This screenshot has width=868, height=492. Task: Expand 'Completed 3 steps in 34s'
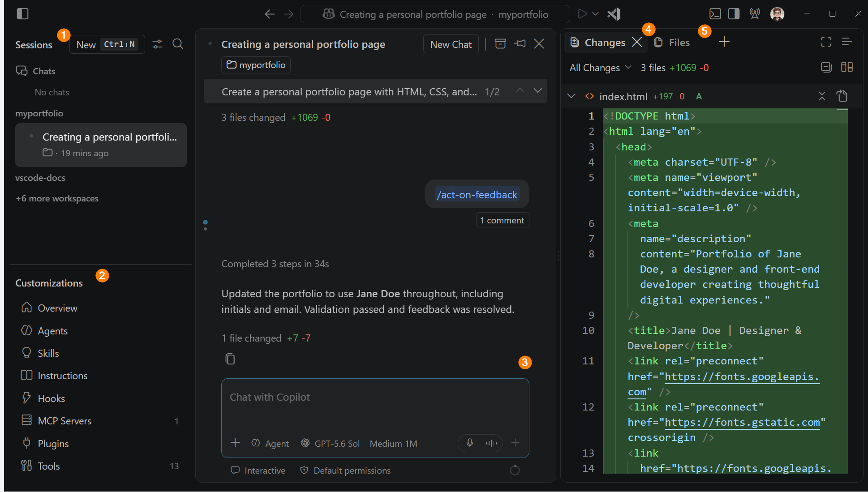coord(275,264)
